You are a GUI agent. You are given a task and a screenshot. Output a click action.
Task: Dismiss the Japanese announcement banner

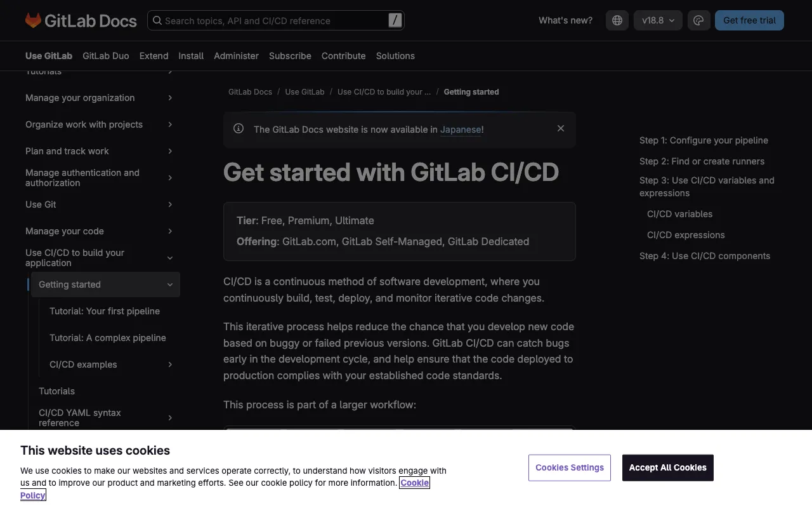pos(561,128)
